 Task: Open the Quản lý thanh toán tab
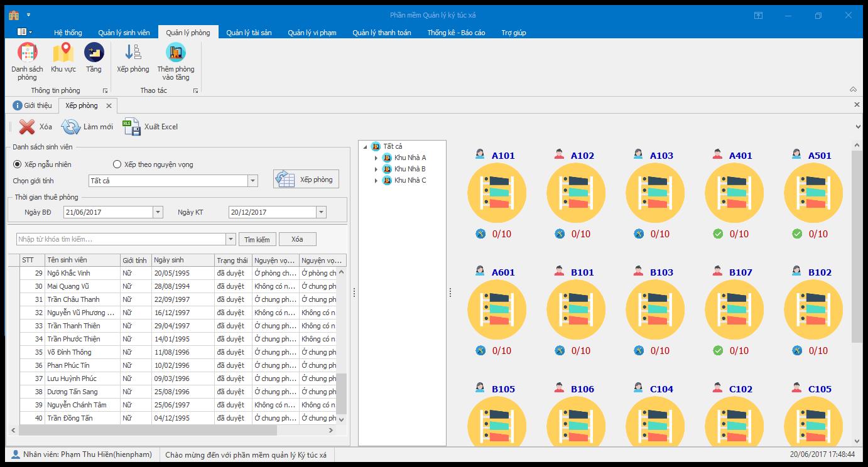(382, 33)
